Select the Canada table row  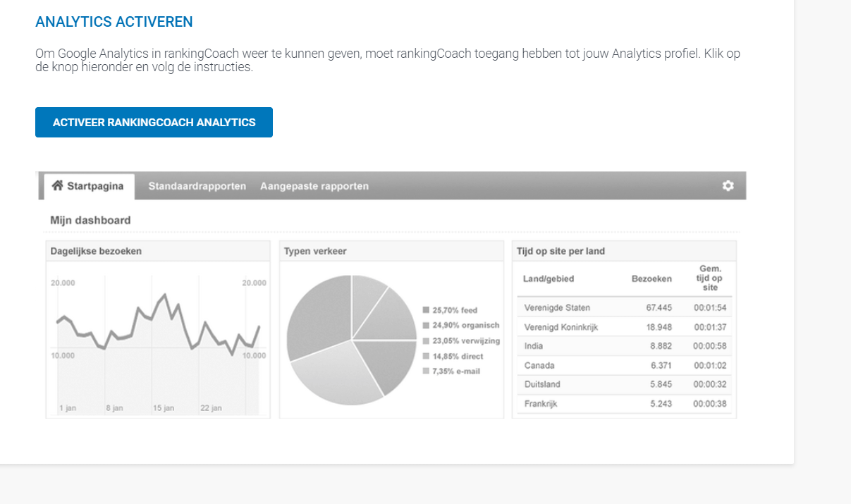(625, 365)
